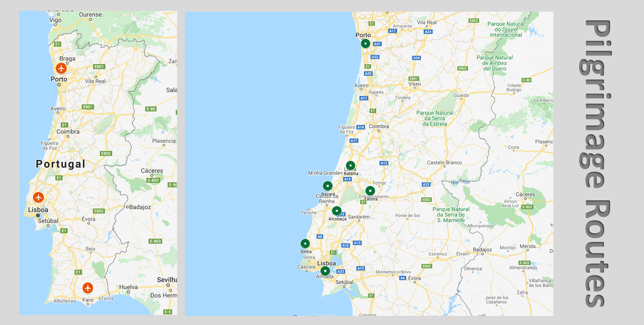
Task: Click "Castelo Branco" on the right map
Action: click(444, 162)
